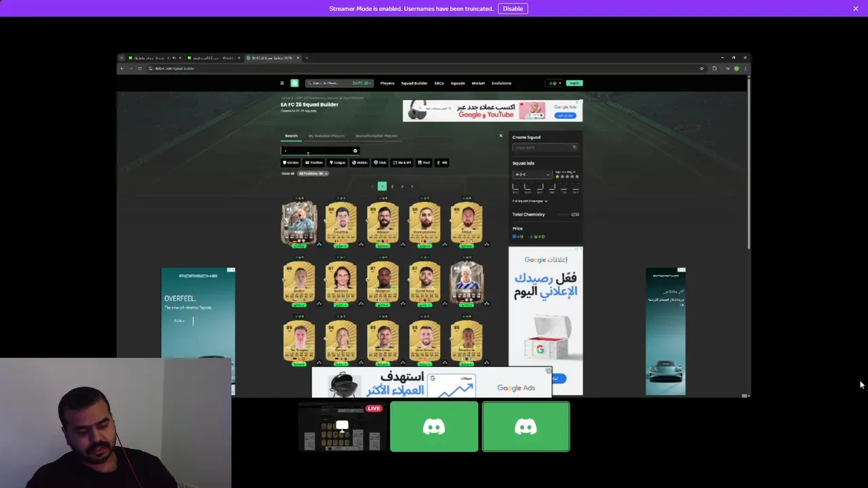This screenshot has height=488, width=868.
Task: Select results page 1
Action: [x=382, y=186]
